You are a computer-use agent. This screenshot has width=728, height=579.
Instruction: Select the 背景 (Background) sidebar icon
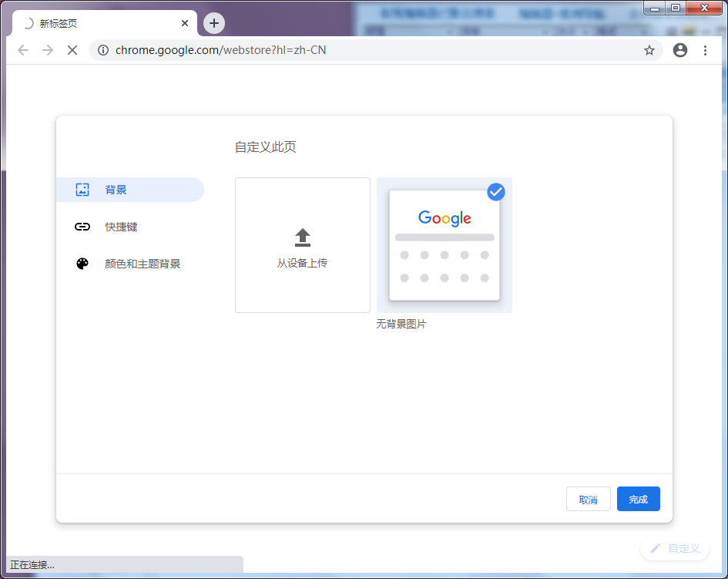[x=82, y=189]
